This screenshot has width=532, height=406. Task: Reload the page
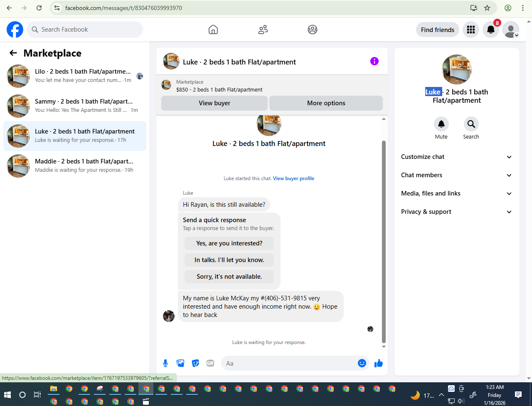(x=39, y=8)
